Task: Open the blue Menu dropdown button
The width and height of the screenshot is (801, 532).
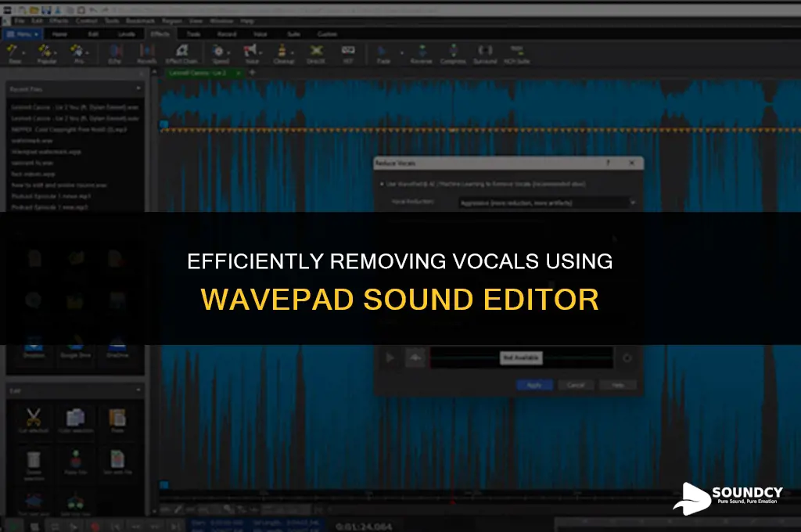Action: tap(23, 34)
